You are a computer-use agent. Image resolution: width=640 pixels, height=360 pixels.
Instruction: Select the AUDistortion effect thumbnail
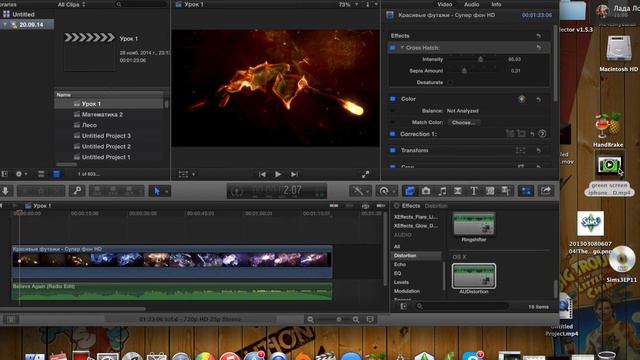click(474, 276)
